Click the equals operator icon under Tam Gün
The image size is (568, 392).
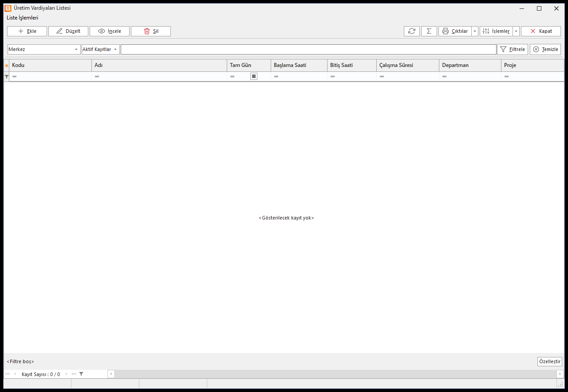click(x=232, y=77)
